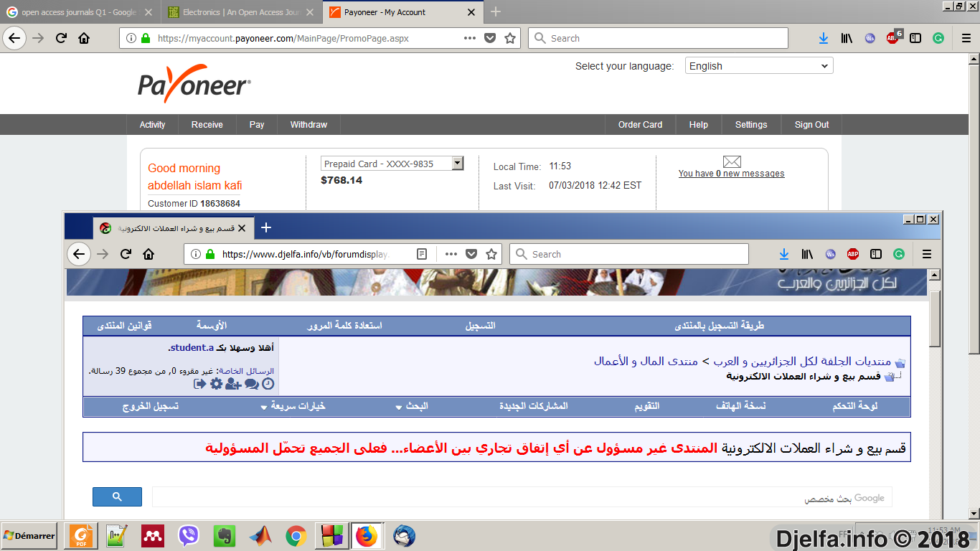
Task: Open Downloads in Djelfa forum window
Action: (x=784, y=254)
